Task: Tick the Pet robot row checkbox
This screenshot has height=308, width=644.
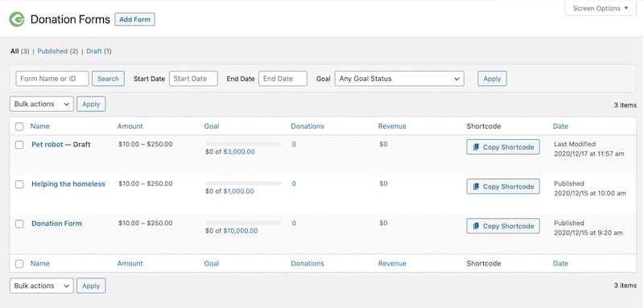Action: pyautogui.click(x=19, y=145)
